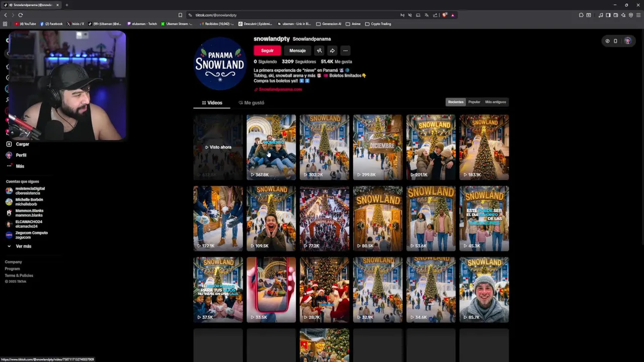Open the video with 122.1K views
Image resolution: width=644 pixels, height=362 pixels.
click(x=218, y=219)
